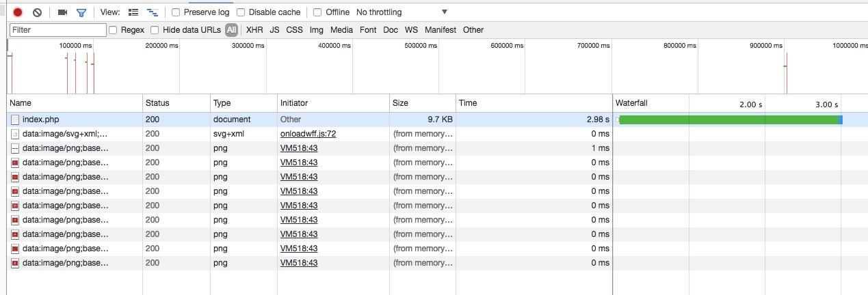
Task: Click the red record network log button
Action: point(18,12)
